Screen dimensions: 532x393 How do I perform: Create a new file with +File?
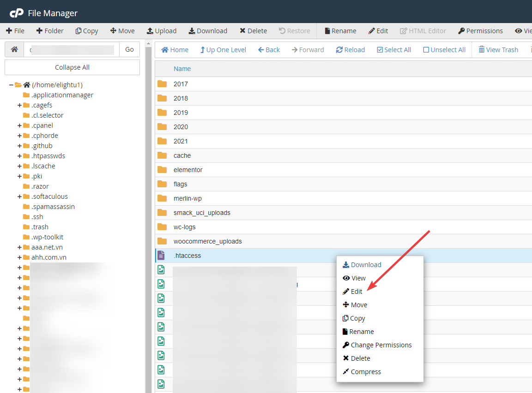coord(15,31)
